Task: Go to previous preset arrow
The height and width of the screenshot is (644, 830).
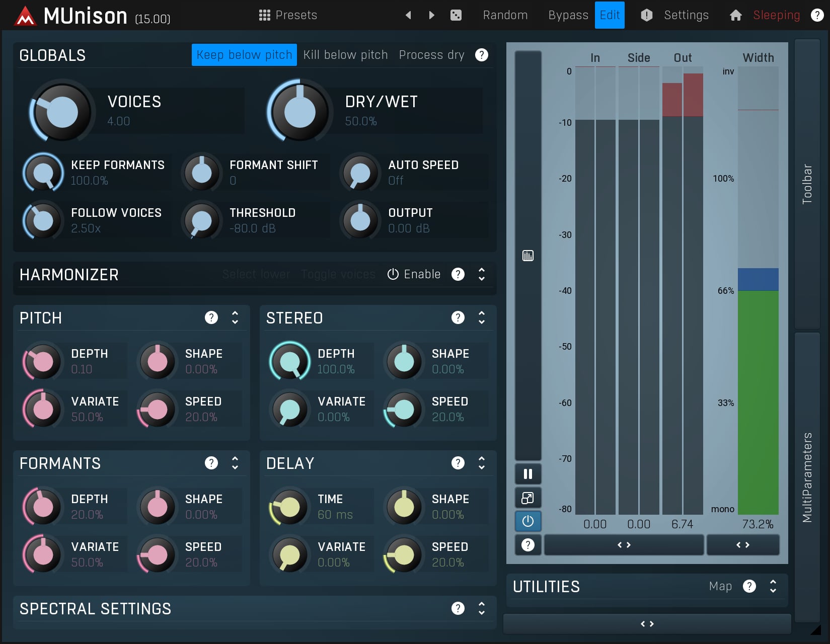Action: [408, 15]
